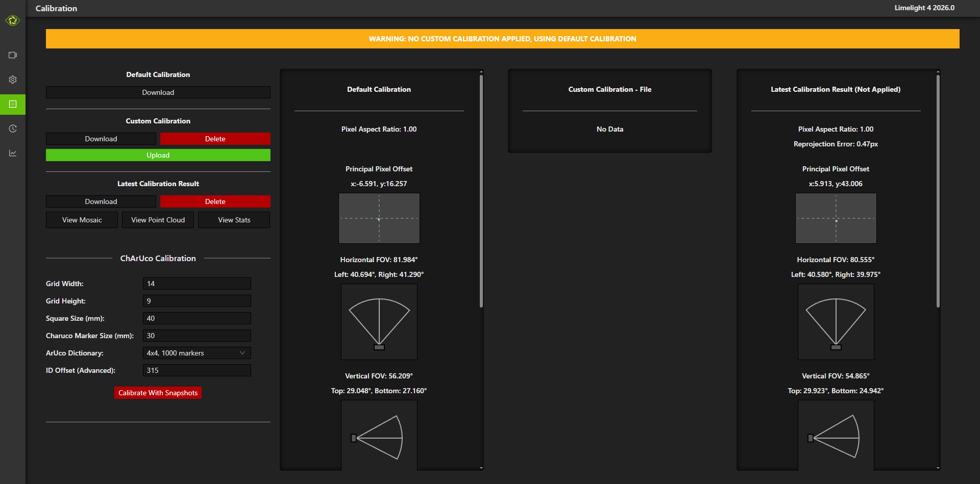View Stats for latest calibration
This screenshot has height=484, width=980.
233,219
